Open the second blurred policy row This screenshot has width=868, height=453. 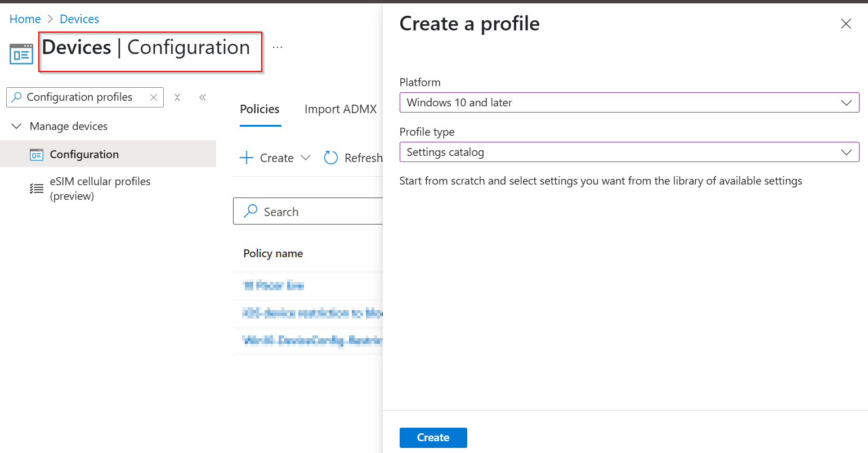tap(312, 313)
